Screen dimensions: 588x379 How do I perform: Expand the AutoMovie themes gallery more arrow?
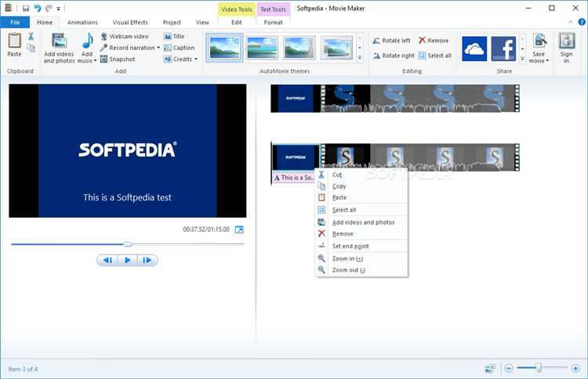coord(360,58)
